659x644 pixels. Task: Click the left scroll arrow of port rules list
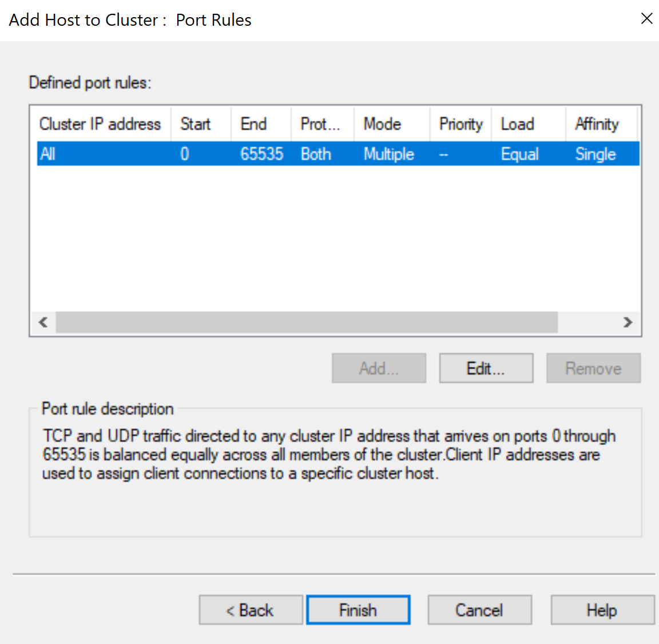[x=43, y=322]
